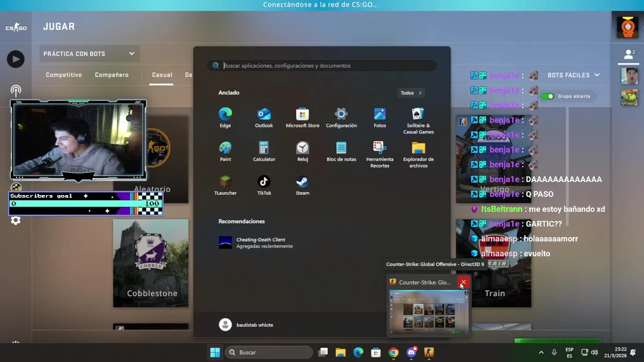Switch to the Competitivo tab
This screenshot has width=644, height=362.
point(64,75)
